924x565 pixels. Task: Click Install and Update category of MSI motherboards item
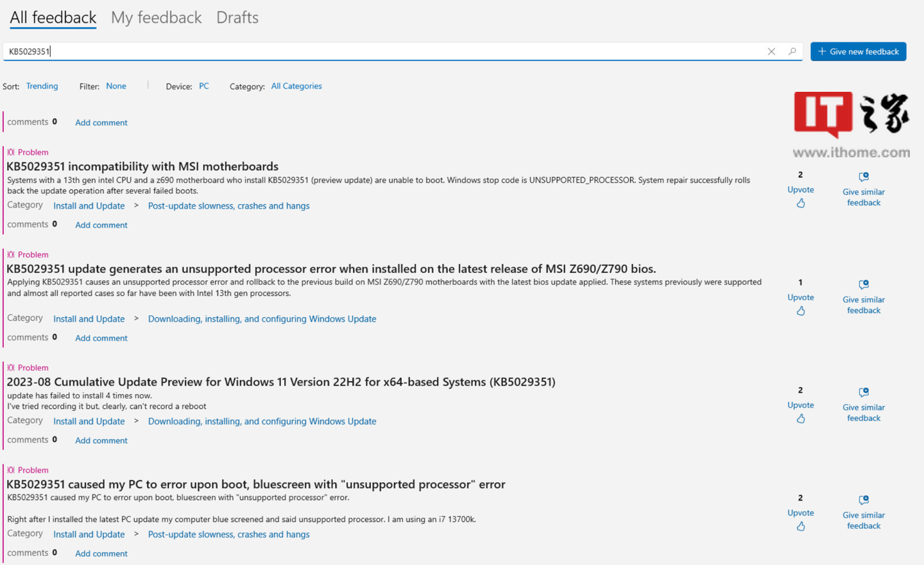point(89,206)
